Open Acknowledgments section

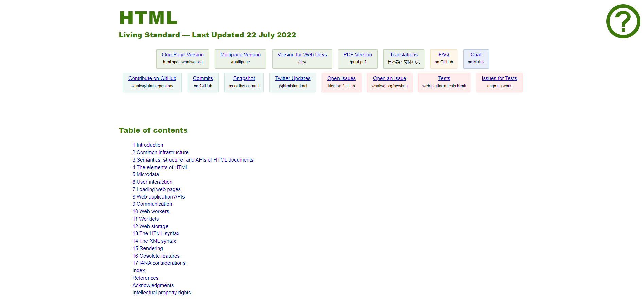point(153,285)
